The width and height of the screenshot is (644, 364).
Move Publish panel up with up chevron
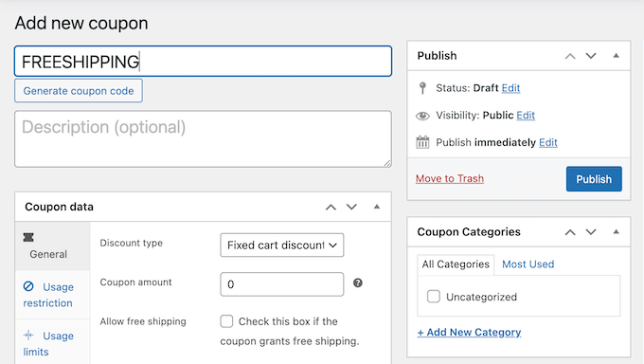pyautogui.click(x=570, y=56)
